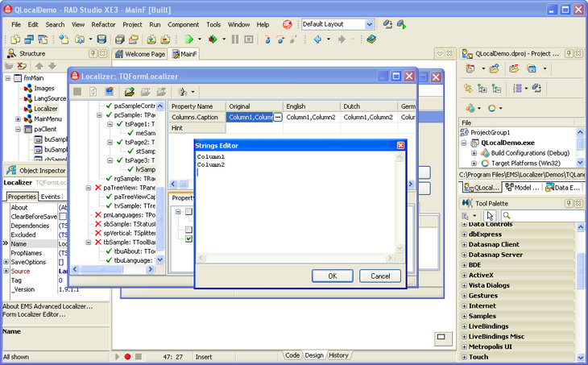Switch to the Welcome Page tab
The width and height of the screenshot is (588, 365).
point(139,54)
